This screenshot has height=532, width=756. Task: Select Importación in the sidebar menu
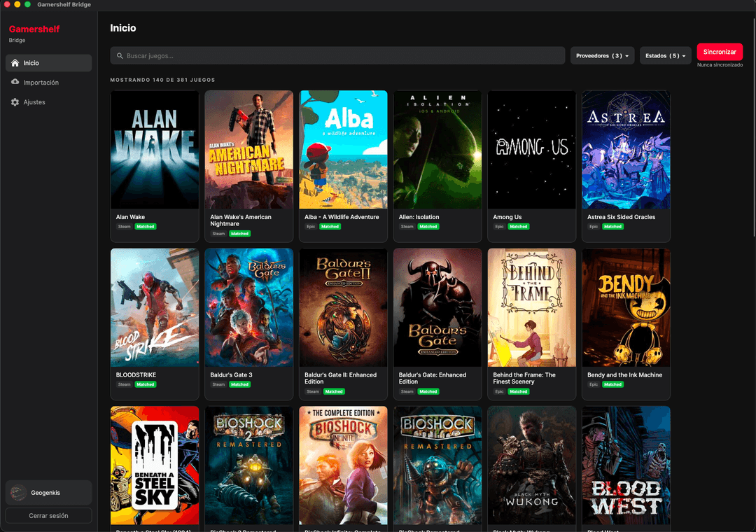pos(42,82)
